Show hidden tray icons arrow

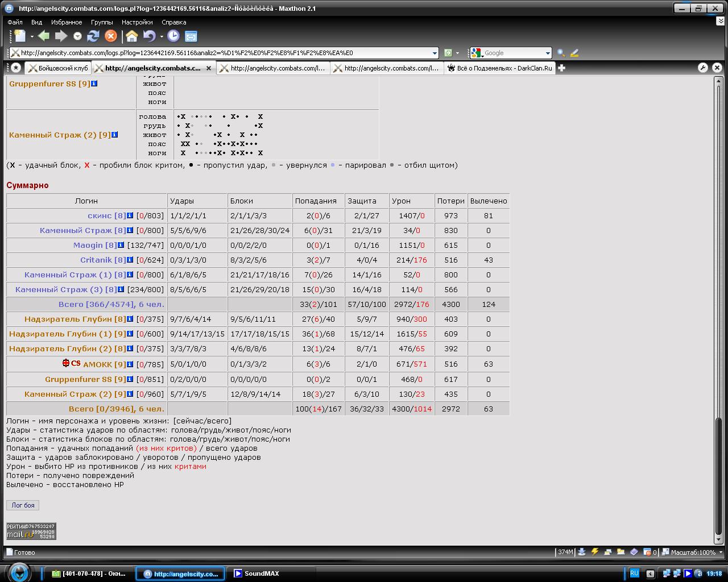(x=651, y=573)
